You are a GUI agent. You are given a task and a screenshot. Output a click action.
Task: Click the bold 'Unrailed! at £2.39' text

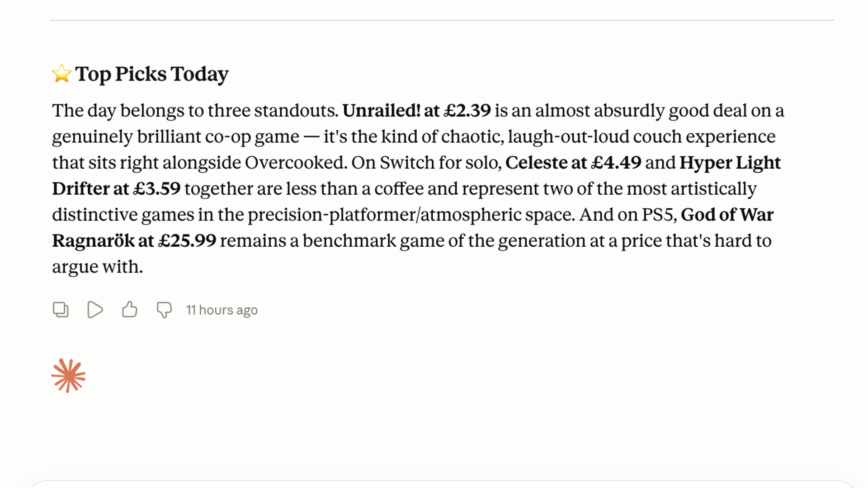[x=416, y=111]
